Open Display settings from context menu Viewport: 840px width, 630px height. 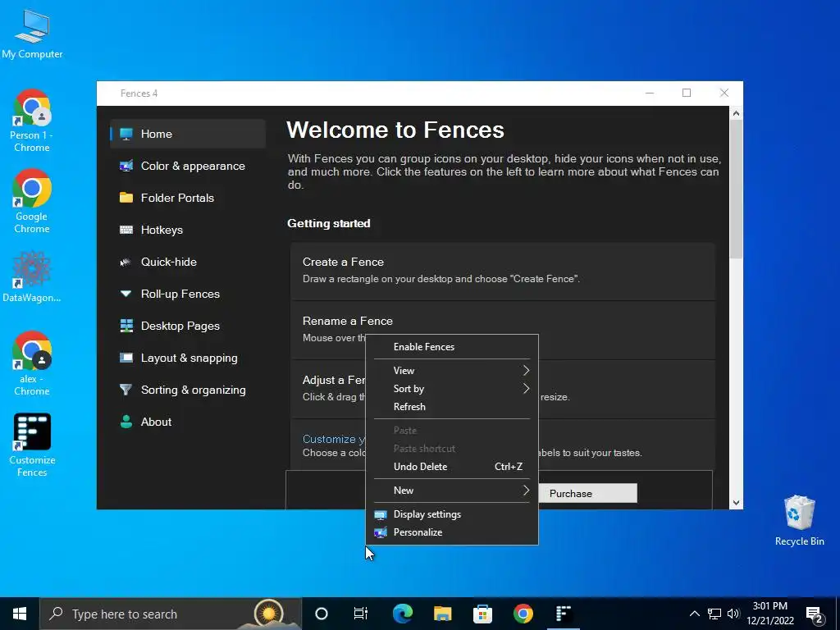(452, 514)
